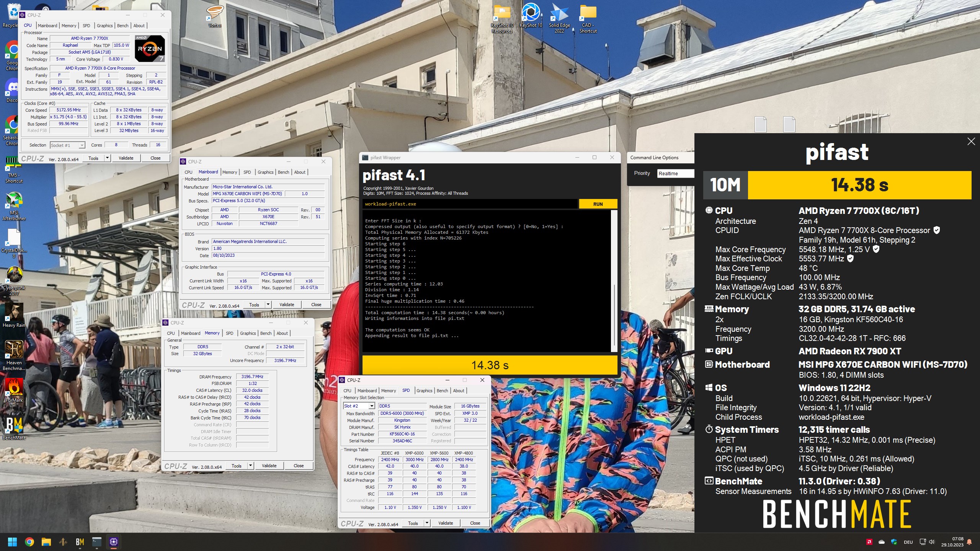This screenshot has height=551, width=980.
Task: Click Close in SPD CPU-Z window
Action: [475, 523]
